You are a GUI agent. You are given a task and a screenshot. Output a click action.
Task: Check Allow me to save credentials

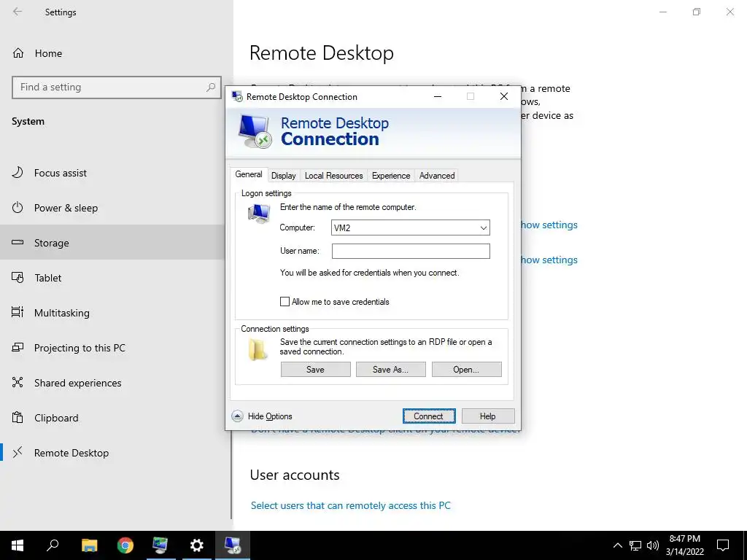285,301
